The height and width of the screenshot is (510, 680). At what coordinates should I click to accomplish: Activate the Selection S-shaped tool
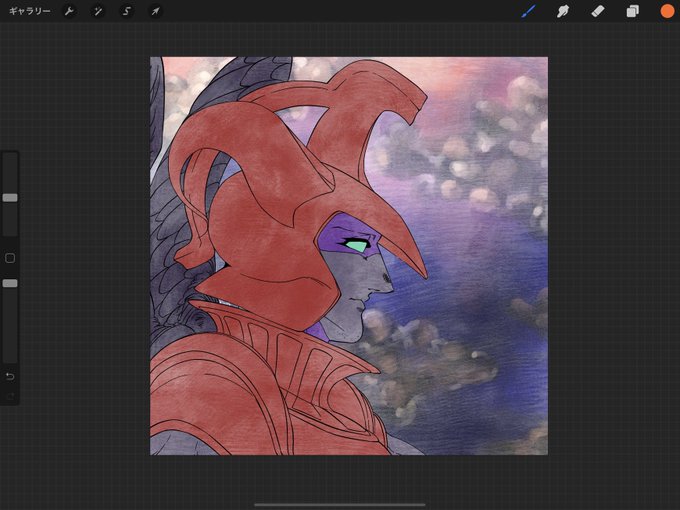[127, 11]
